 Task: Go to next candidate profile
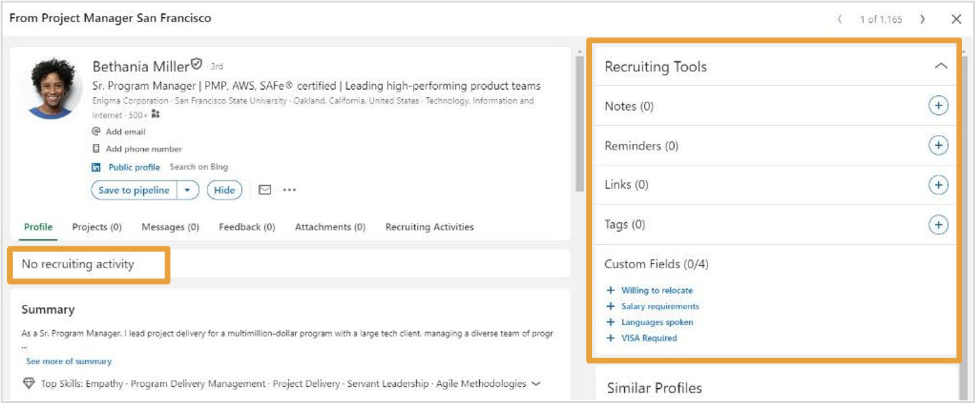(922, 19)
